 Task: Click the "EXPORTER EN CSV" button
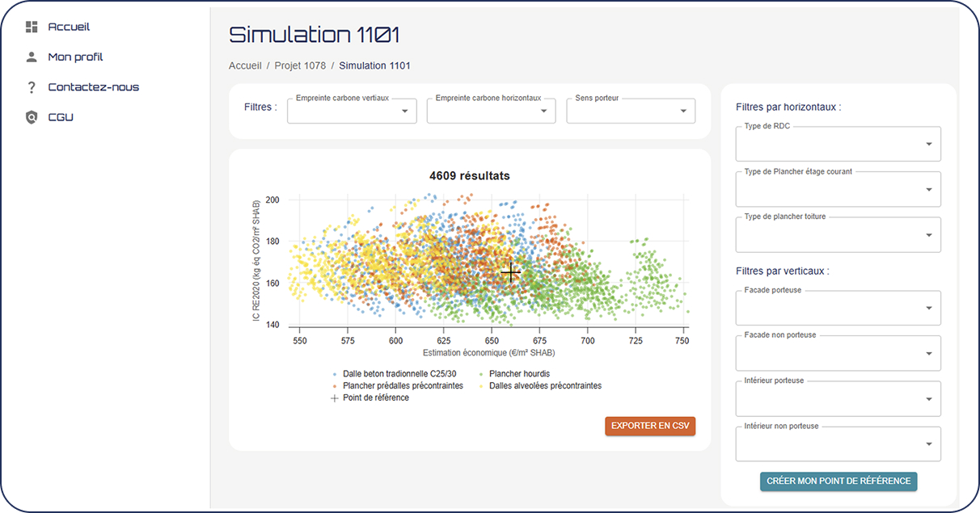(x=649, y=426)
